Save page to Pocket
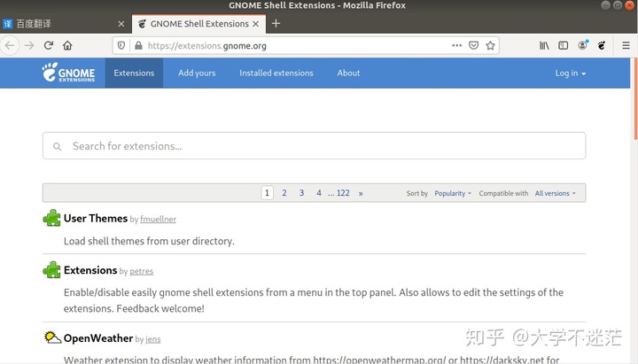Viewport: 638px width, 364px height. (473, 45)
